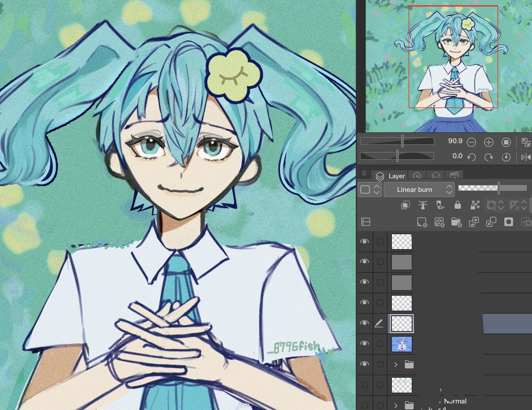Expand the bottom folder layer chevron
The height and width of the screenshot is (410, 532).
tap(395, 405)
